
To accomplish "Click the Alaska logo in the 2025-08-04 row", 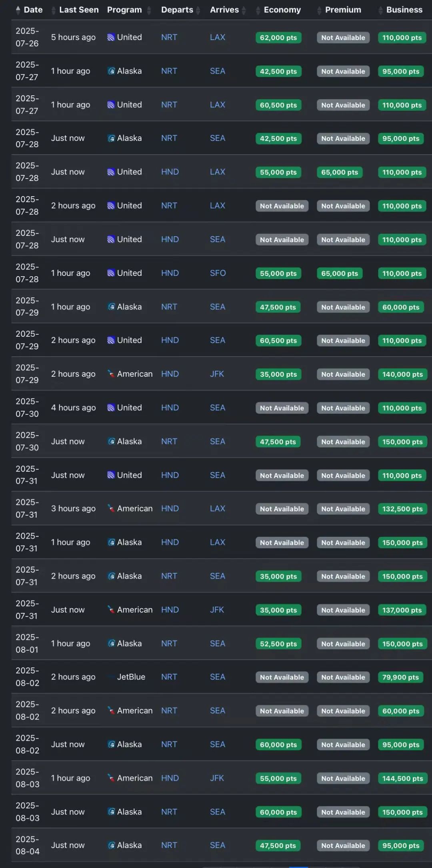I will pos(111,845).
